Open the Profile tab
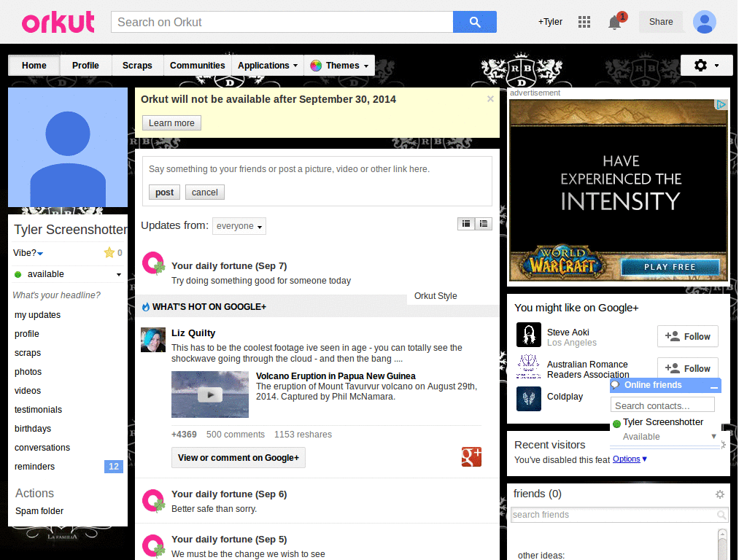This screenshot has width=747, height=560. pyautogui.click(x=86, y=65)
